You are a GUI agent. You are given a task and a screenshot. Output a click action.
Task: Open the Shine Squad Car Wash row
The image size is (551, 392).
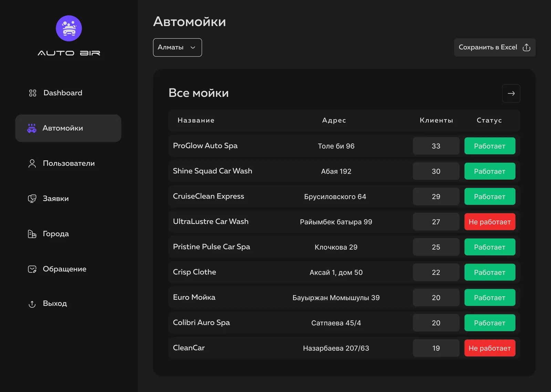pos(344,171)
